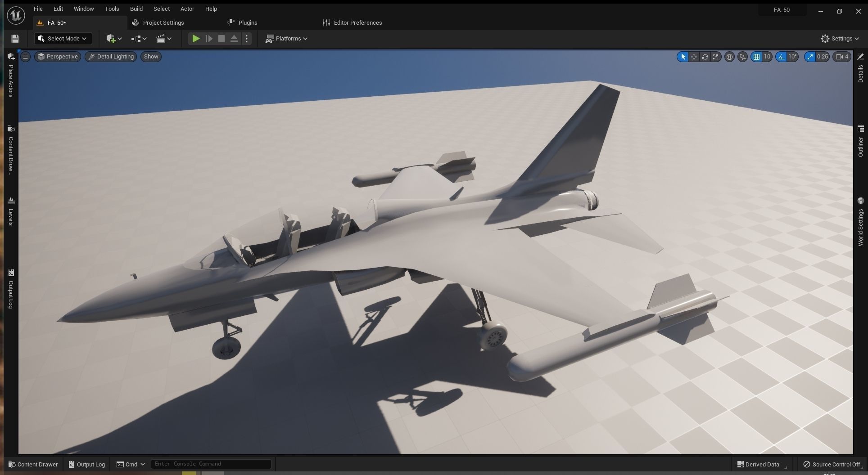Open the viewport hamburger options menu
Screen dimensions: 868x475
click(x=26, y=57)
